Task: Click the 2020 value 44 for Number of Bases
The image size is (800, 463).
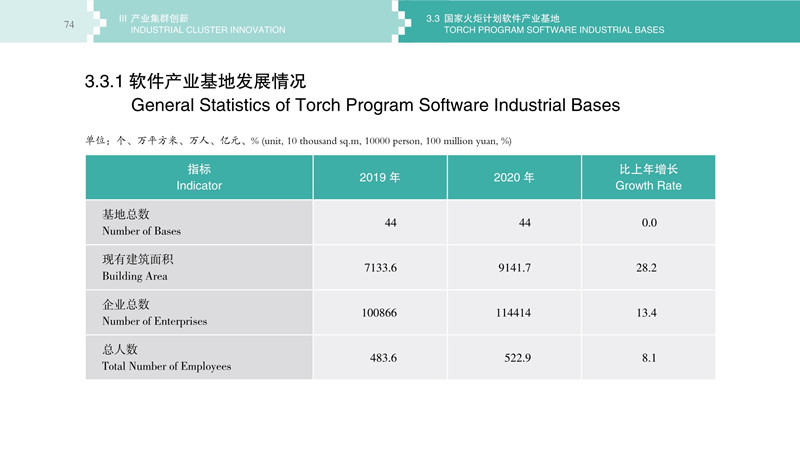Action: (x=524, y=223)
